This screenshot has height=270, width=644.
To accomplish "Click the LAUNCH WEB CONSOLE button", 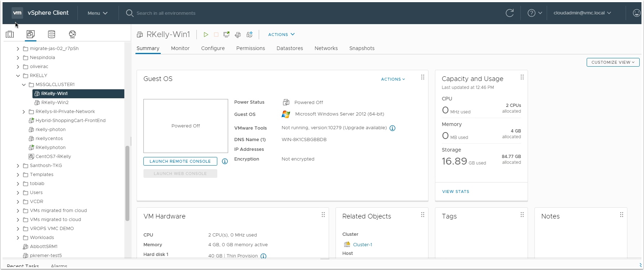I will 180,174.
